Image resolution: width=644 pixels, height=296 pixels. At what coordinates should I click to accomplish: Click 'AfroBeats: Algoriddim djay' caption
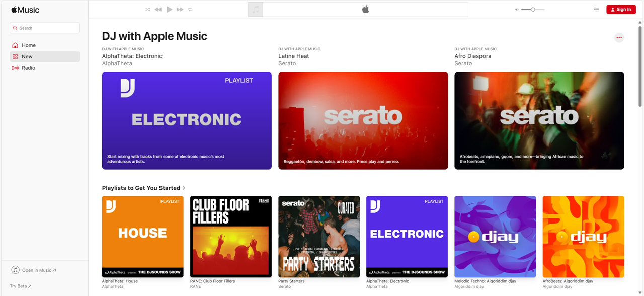pyautogui.click(x=568, y=281)
